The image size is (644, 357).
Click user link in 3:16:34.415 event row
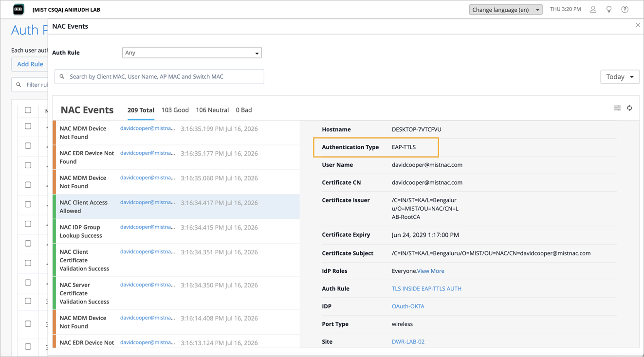(147, 227)
